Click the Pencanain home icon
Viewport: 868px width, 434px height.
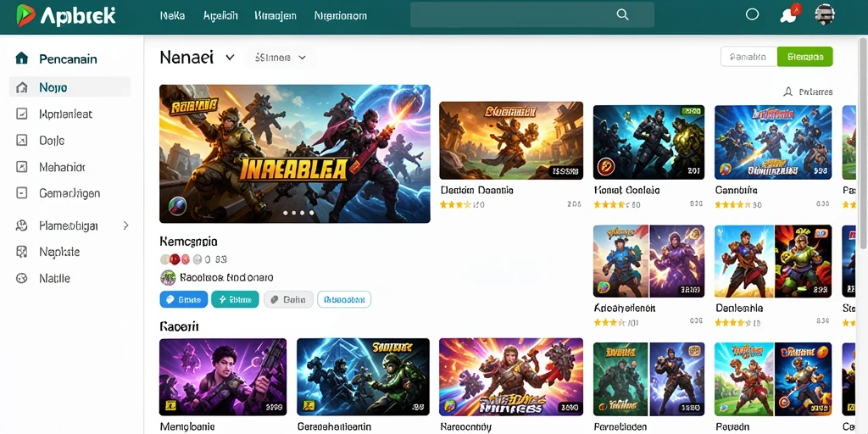[21, 58]
